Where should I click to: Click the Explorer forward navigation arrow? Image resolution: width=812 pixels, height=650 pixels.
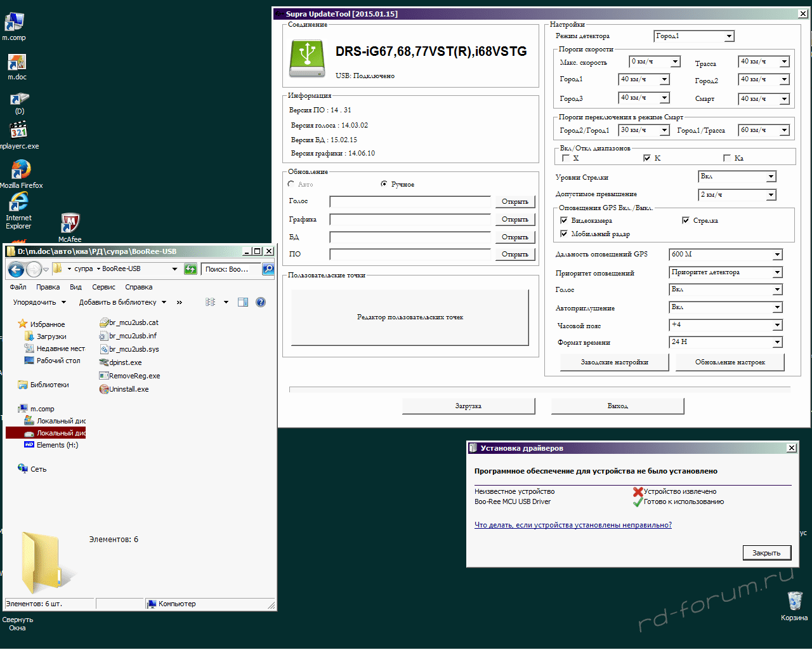(34, 269)
